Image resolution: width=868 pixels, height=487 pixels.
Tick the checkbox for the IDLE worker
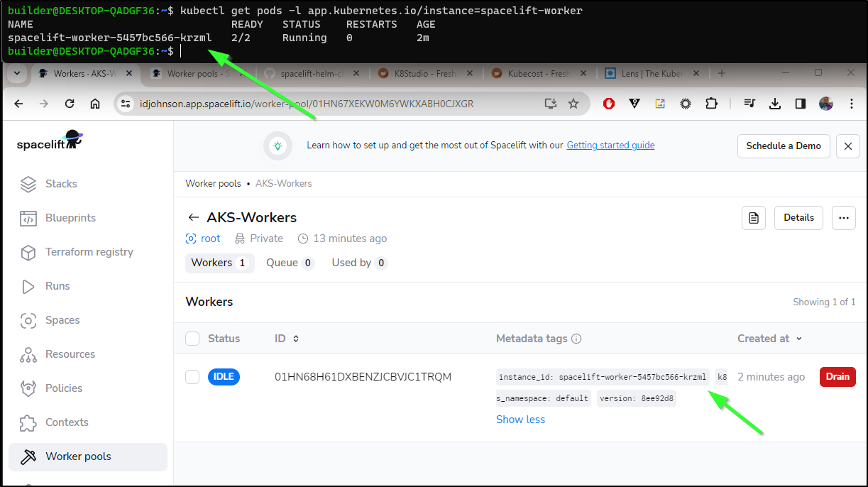[192, 377]
